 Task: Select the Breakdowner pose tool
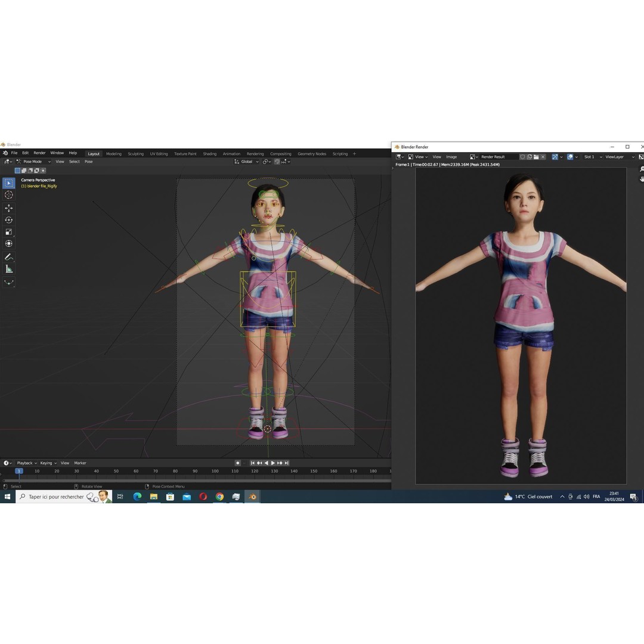click(8, 282)
